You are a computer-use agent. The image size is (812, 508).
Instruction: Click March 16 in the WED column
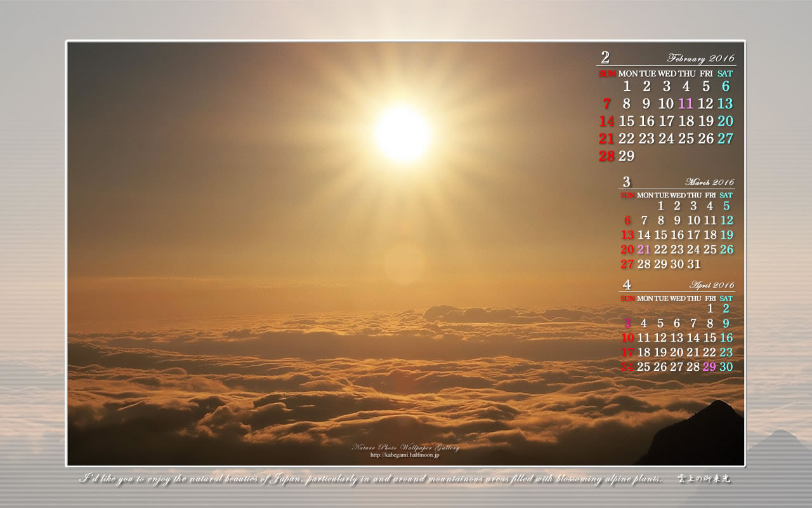pos(677,235)
